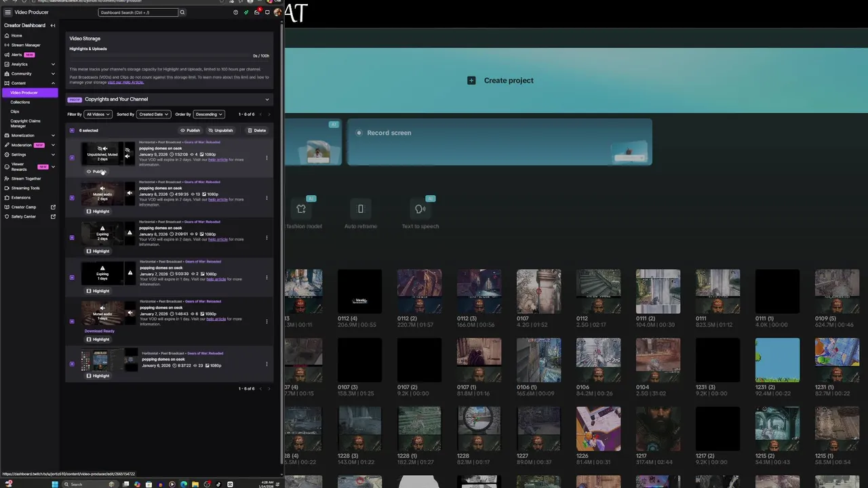Open more options for 1:46:43 video
The width and height of the screenshot is (868, 488).
point(267,321)
